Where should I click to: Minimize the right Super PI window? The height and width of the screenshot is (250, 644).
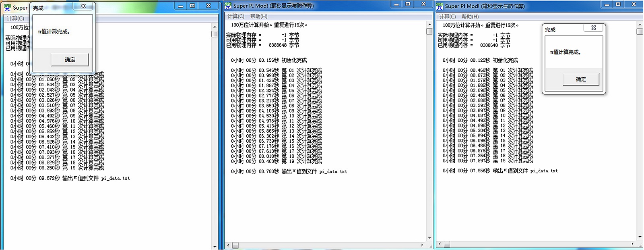[x=607, y=4]
